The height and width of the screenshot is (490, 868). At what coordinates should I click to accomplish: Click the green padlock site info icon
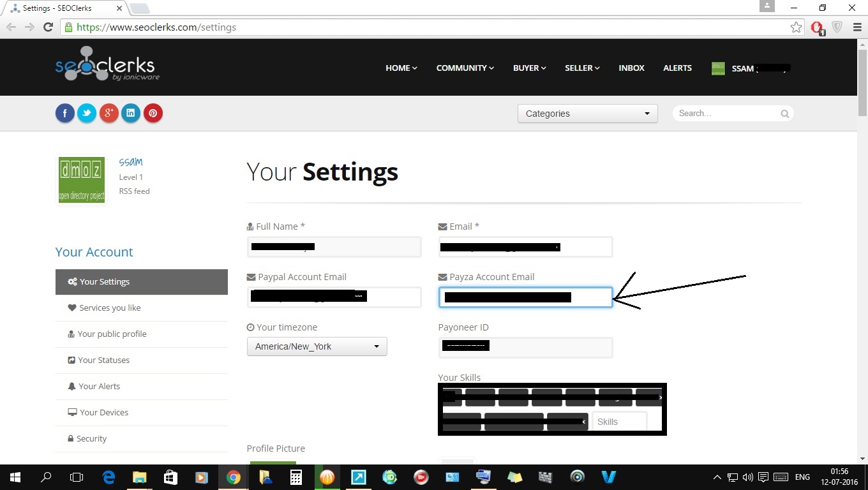coord(68,27)
